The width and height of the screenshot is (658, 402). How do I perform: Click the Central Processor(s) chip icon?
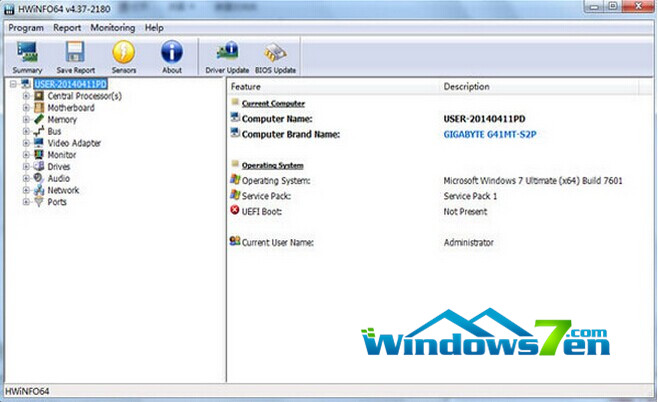point(39,96)
